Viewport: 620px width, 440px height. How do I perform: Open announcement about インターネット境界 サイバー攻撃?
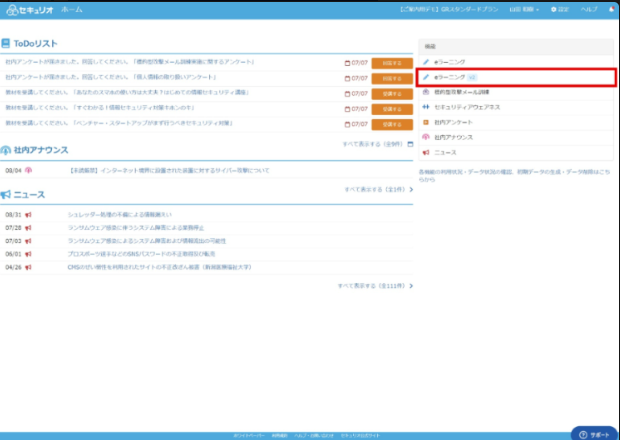pos(169,170)
